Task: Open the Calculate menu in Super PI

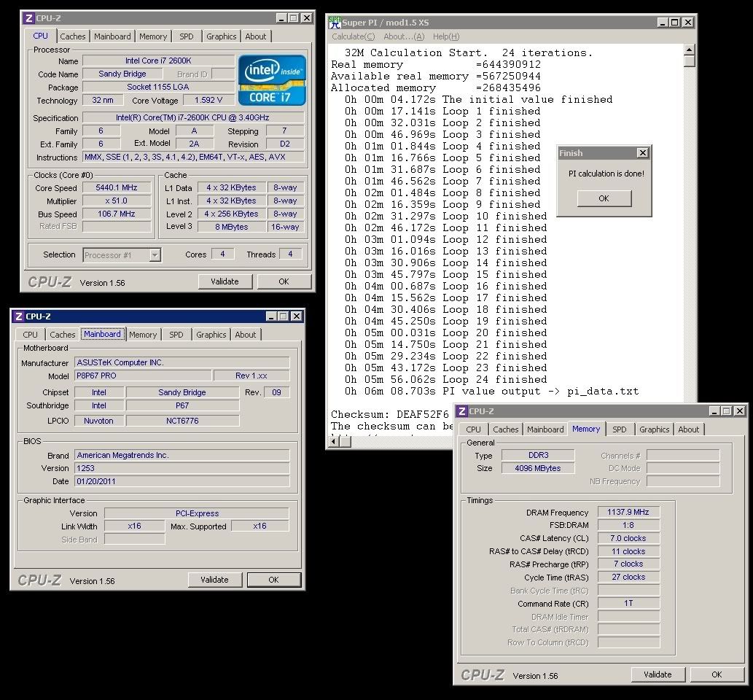Action: tap(353, 36)
